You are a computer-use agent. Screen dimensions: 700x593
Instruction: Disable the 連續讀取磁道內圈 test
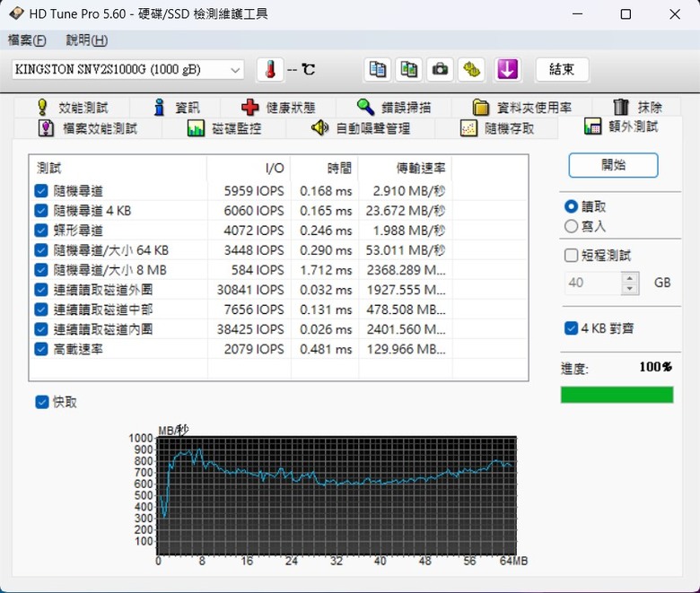tap(41, 329)
